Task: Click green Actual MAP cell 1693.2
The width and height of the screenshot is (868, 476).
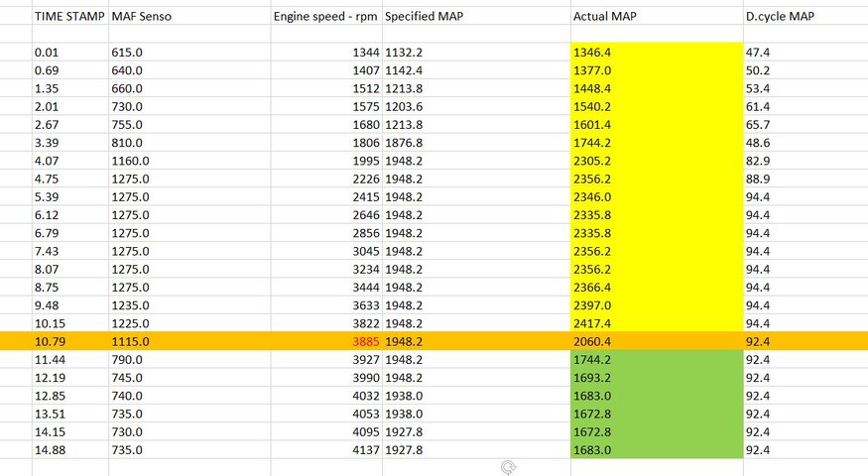Action: [x=657, y=378]
